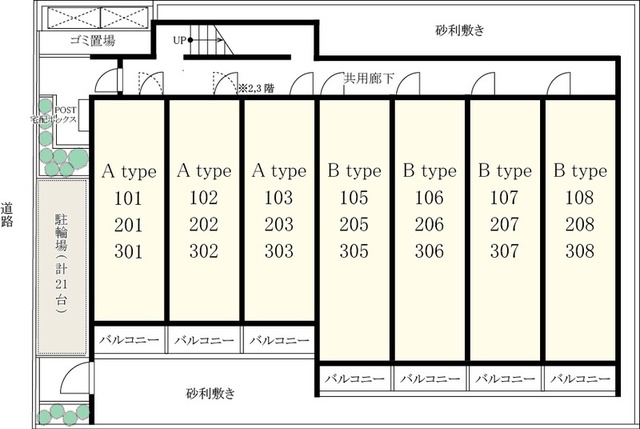
Task: Select the バルコニー label below unit 305
Action: point(354,379)
